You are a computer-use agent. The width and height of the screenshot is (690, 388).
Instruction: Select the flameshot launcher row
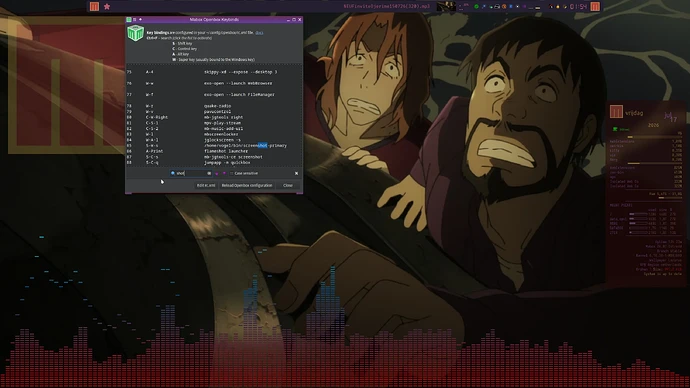coord(214,151)
